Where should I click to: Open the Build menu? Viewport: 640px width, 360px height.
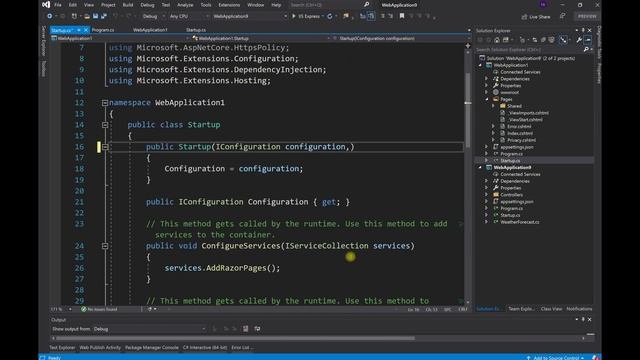point(128,5)
